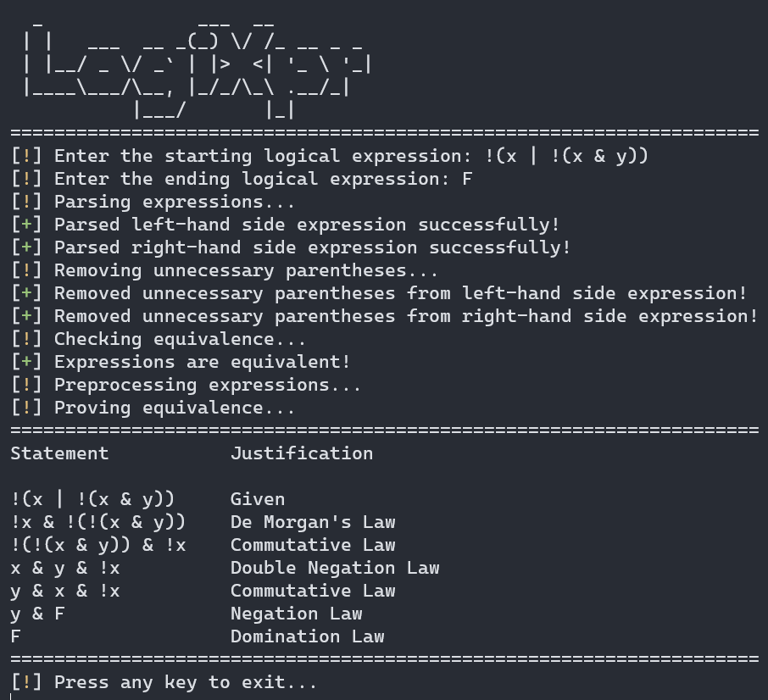Click the 'Parsing expressions...' status line

(x=153, y=202)
